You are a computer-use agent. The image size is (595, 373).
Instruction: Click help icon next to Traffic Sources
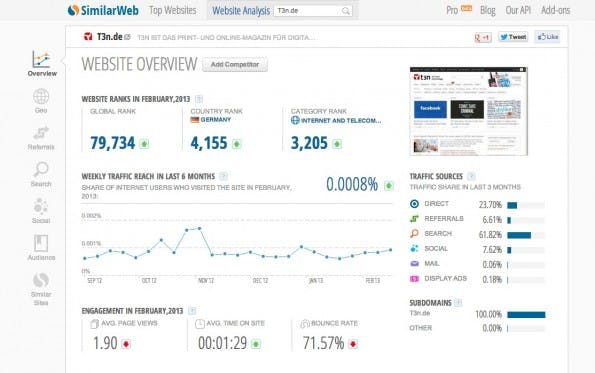(x=471, y=176)
